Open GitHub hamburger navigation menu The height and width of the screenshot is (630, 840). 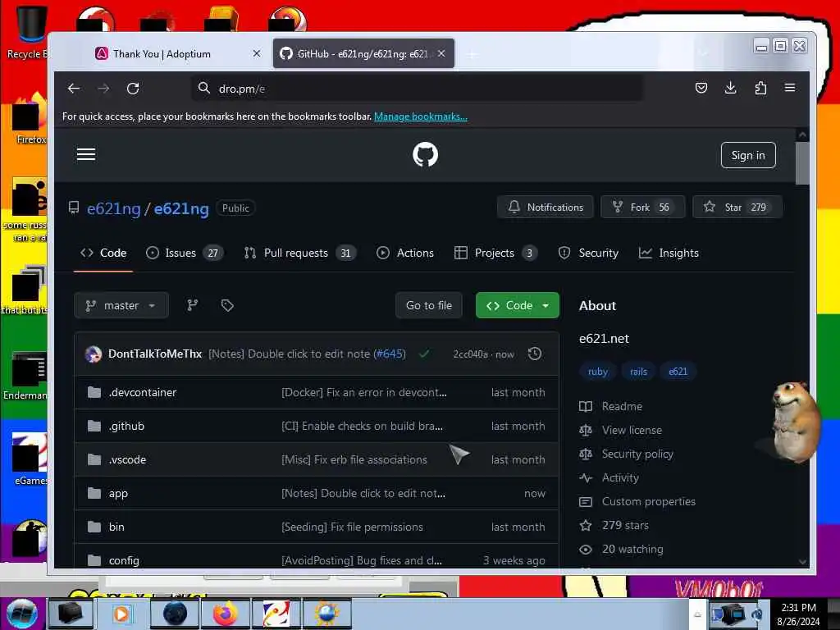coord(85,155)
